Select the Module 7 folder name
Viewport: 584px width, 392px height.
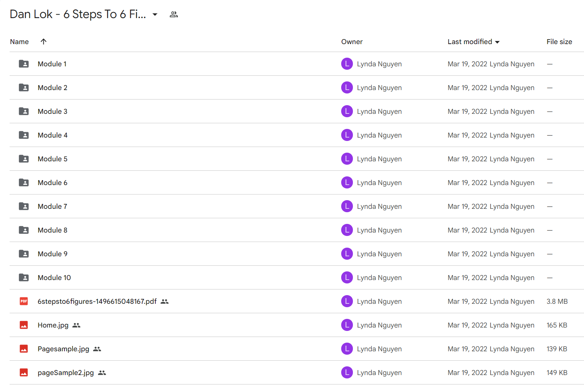coord(52,207)
